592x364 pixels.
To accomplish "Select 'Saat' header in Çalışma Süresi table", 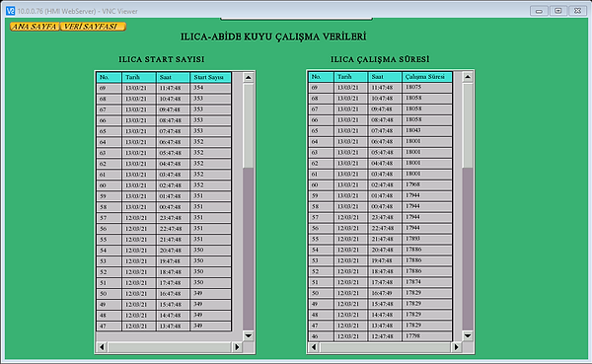I will click(x=385, y=77).
